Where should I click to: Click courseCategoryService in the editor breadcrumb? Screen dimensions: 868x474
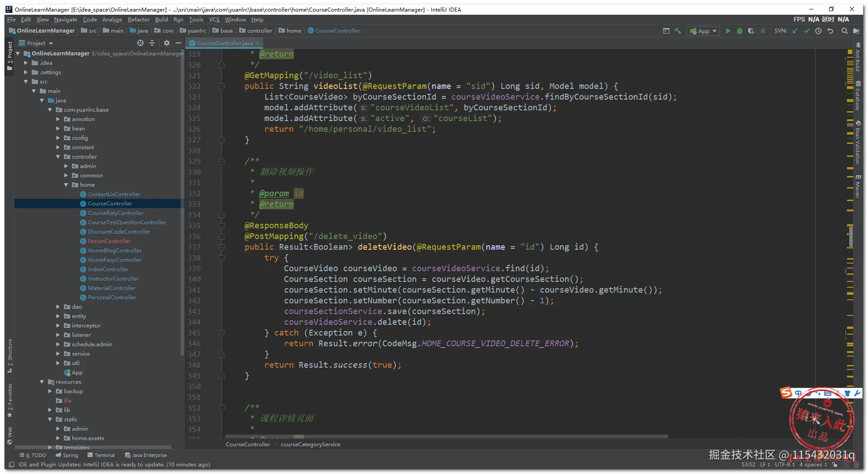(310, 445)
